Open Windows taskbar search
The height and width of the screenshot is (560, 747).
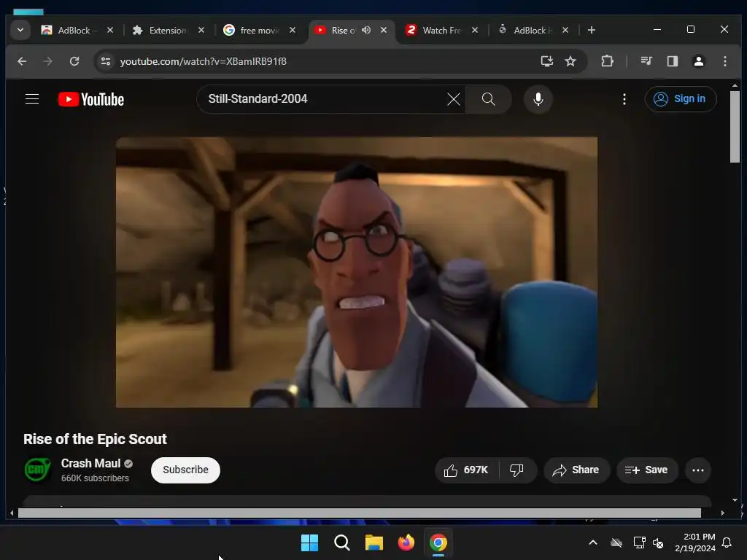[341, 542]
